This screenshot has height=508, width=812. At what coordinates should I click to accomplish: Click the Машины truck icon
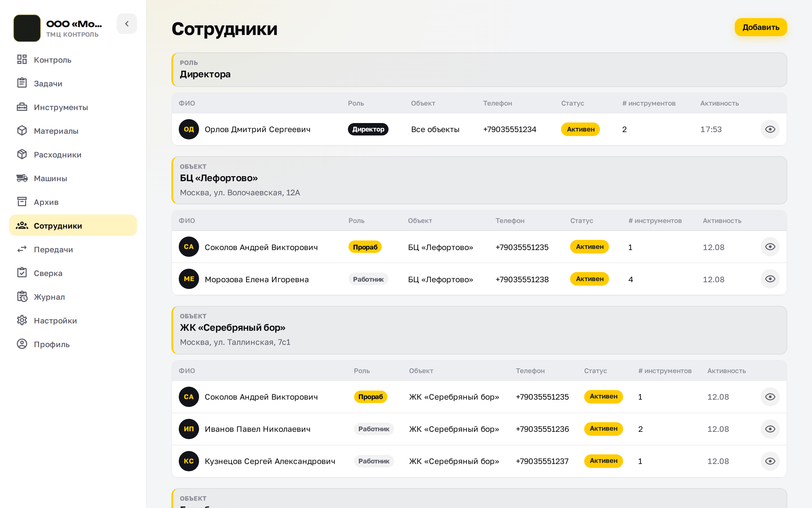[x=22, y=178]
